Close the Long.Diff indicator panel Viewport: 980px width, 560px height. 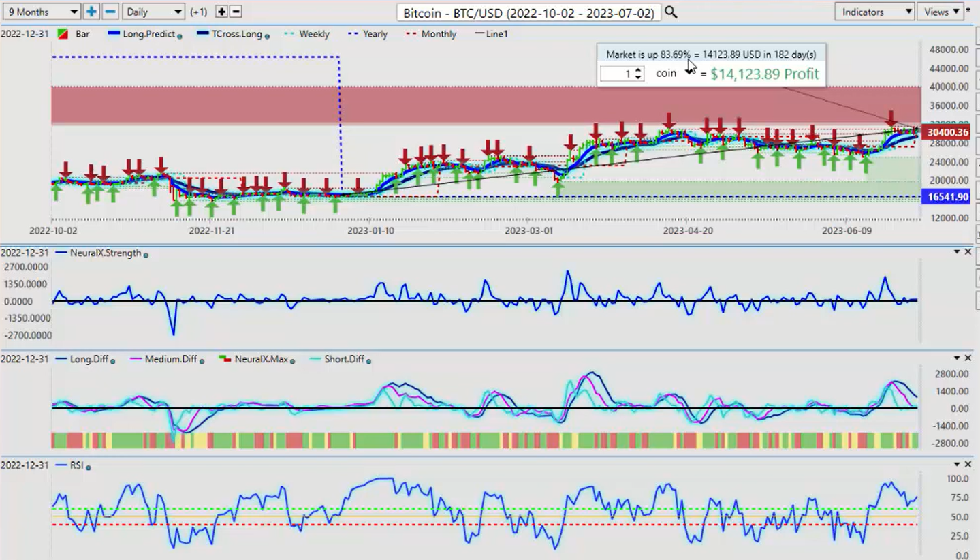coord(968,358)
